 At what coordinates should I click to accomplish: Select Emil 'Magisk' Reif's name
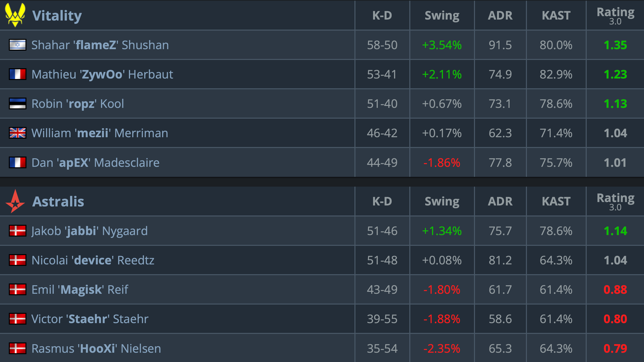click(80, 290)
